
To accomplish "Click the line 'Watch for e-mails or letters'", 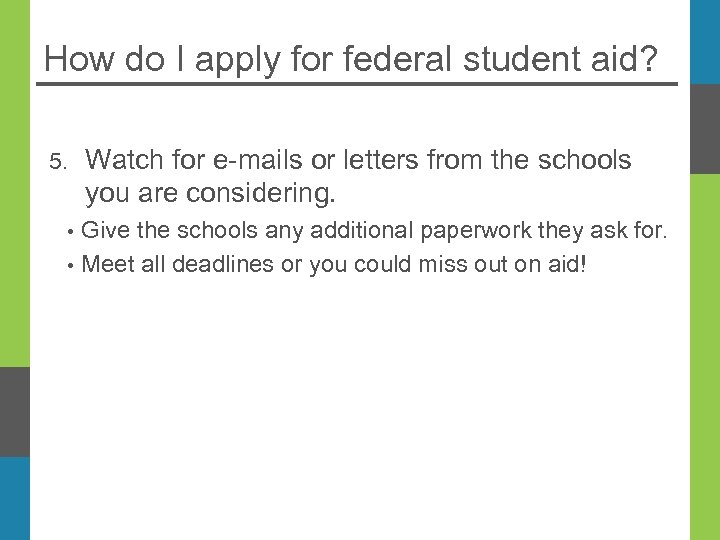I will coord(358,160).
